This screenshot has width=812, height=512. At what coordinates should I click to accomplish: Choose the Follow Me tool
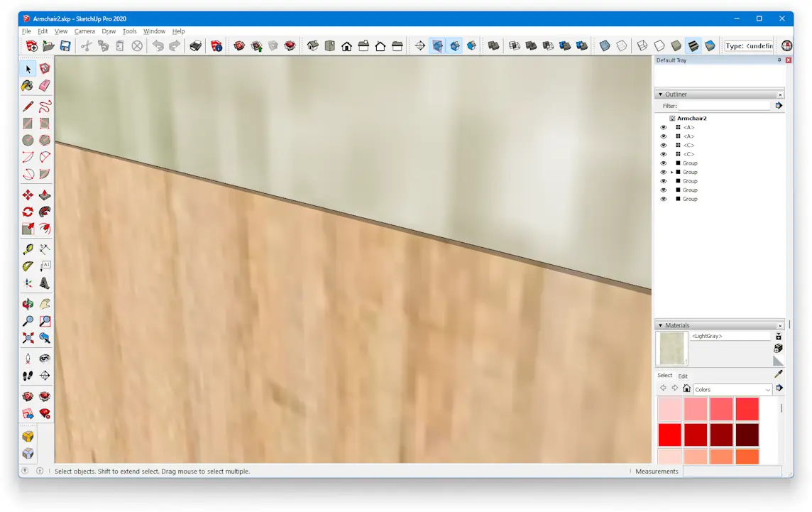pyautogui.click(x=45, y=212)
